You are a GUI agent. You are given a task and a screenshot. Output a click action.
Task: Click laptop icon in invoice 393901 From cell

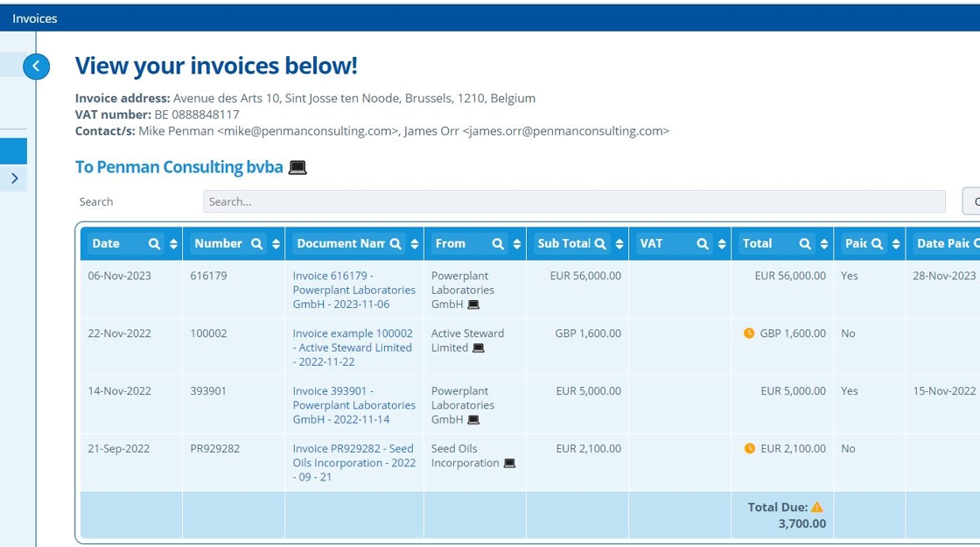473,419
